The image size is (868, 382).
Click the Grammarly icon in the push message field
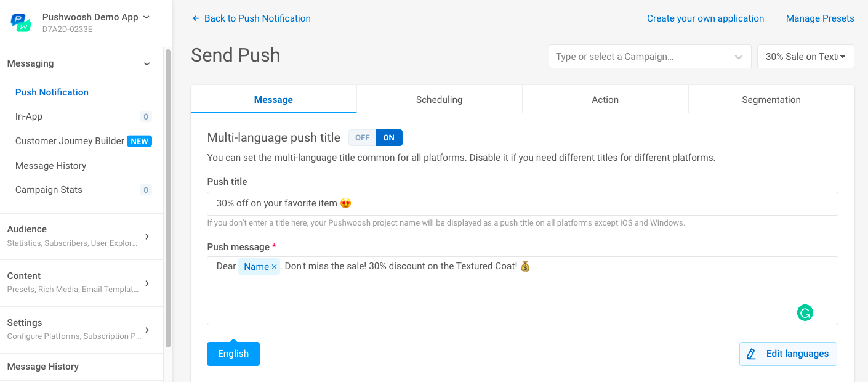coord(805,312)
